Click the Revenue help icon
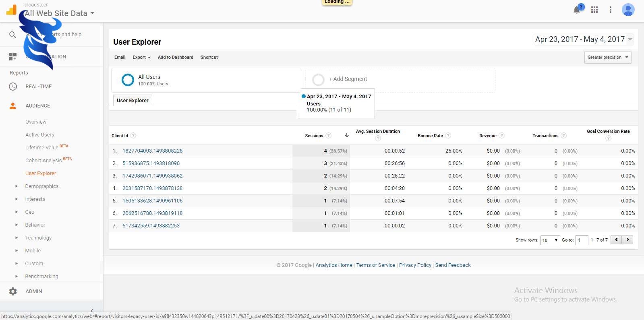Viewport: 644px width, 320px height. 502,136
